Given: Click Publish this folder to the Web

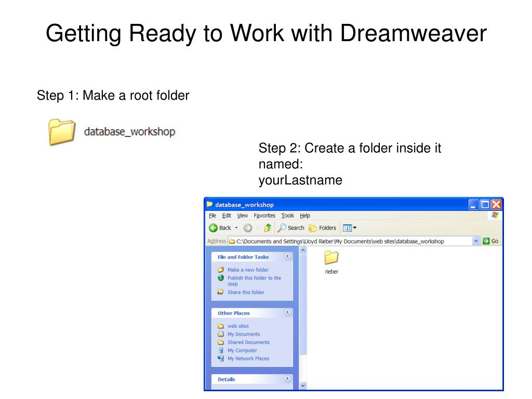Looking at the screenshot, I should [x=254, y=281].
